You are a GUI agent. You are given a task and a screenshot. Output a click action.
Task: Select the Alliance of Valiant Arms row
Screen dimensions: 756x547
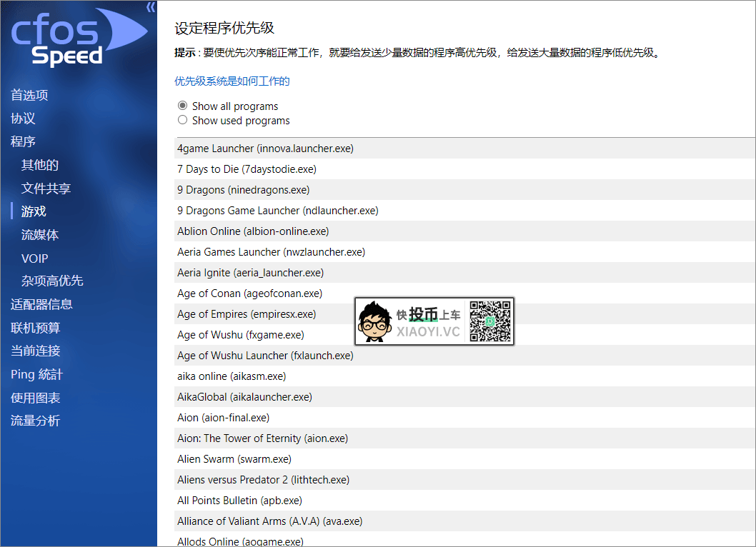464,521
